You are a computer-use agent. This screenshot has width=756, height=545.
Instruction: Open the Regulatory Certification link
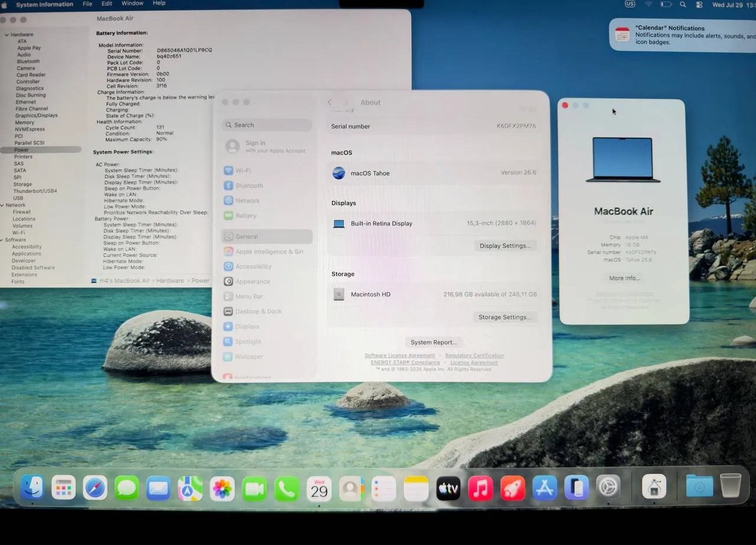pos(474,356)
